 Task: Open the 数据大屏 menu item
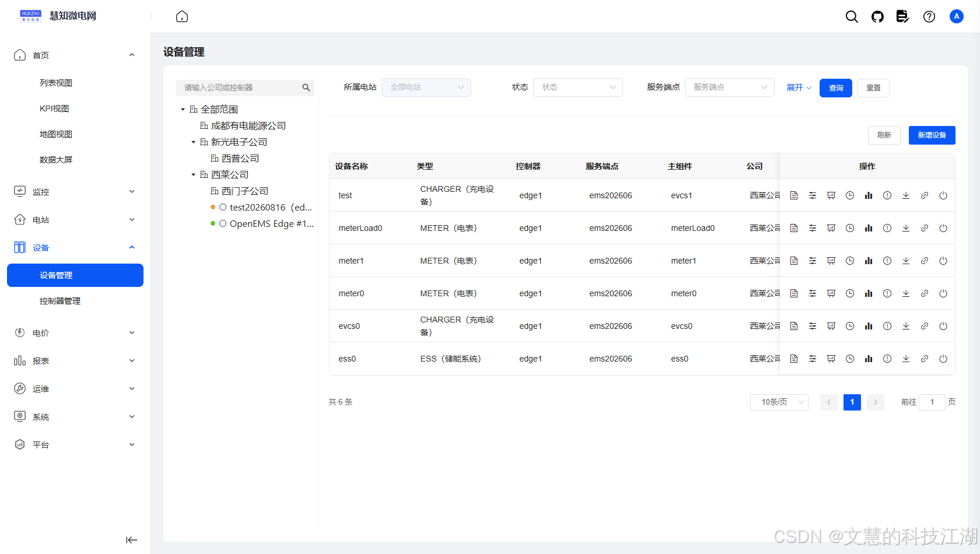point(56,160)
